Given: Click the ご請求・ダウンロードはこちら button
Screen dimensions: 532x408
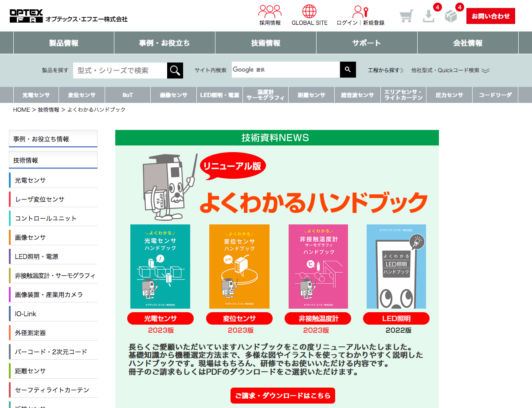Looking at the screenshot, I should 283,396.
